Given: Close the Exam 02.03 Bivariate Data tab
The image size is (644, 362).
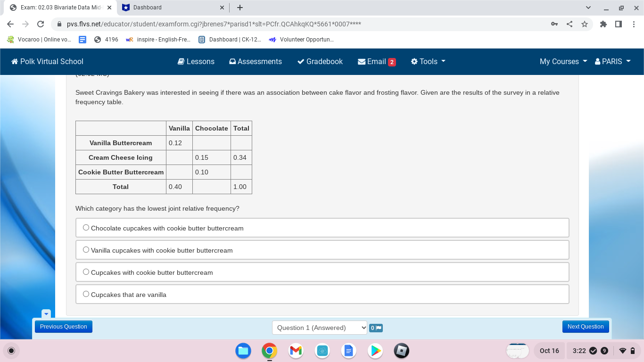Looking at the screenshot, I should (x=109, y=8).
